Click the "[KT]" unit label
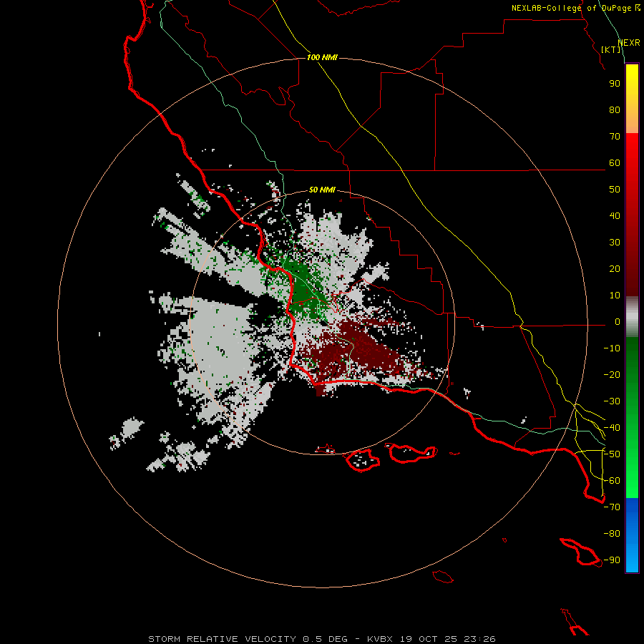This screenshot has width=644, height=644. [x=611, y=49]
